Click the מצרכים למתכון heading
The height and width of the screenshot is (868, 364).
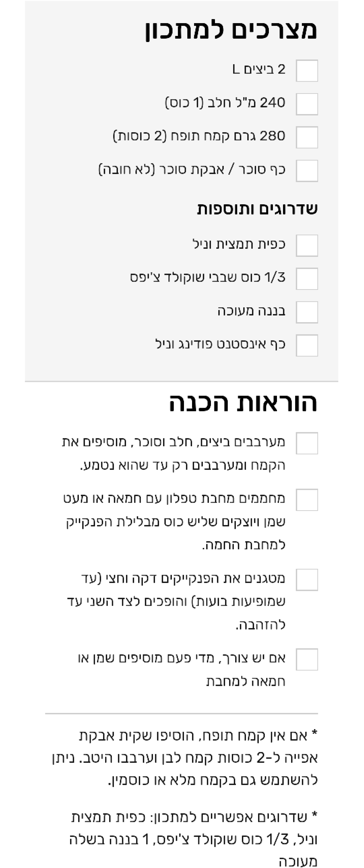pyautogui.click(x=231, y=30)
